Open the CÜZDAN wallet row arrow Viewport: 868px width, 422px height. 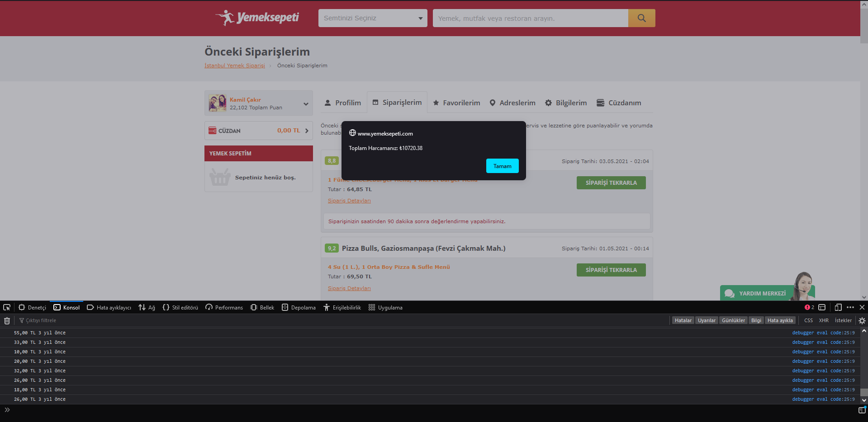click(307, 131)
